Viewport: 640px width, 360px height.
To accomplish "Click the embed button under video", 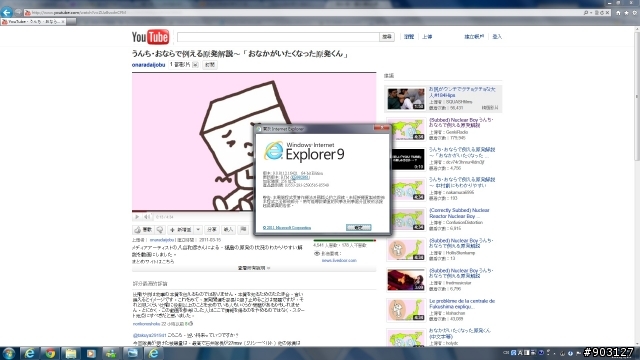I will tap(228, 230).
